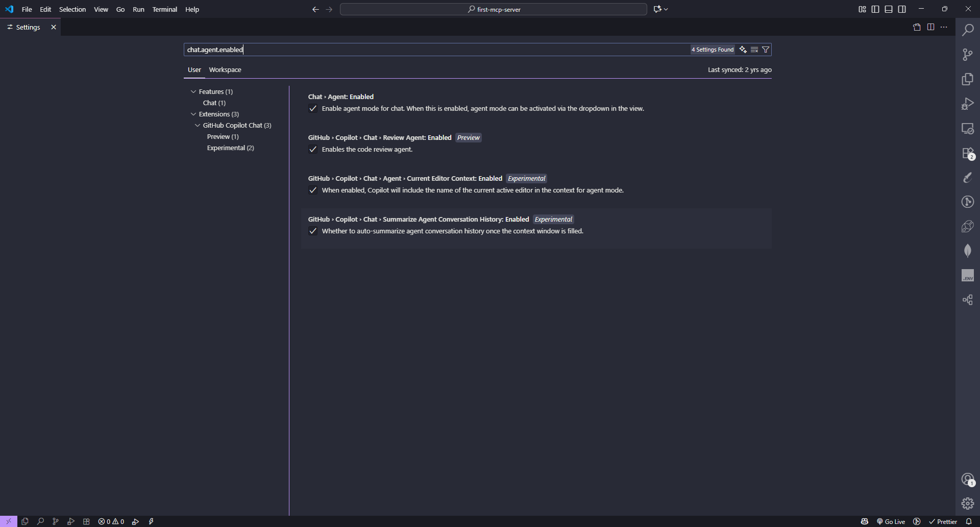The width and height of the screenshot is (980, 527).
Task: Go back with the left arrow
Action: (x=315, y=9)
